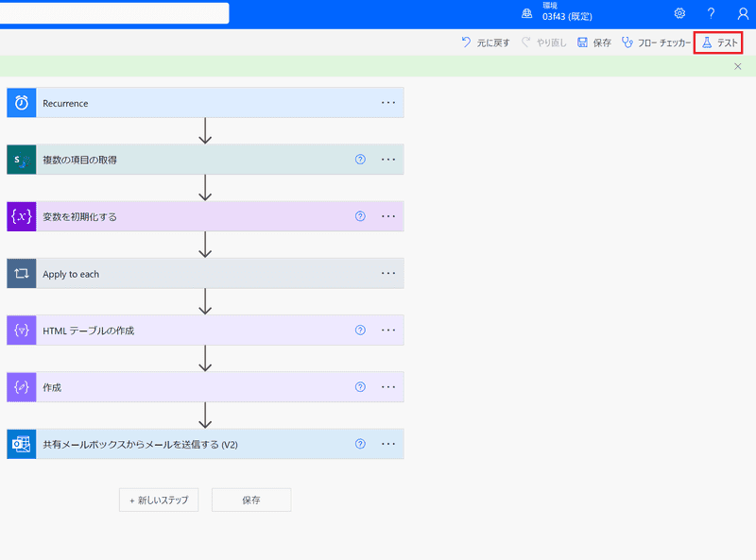This screenshot has height=560, width=756.
Task: Click テスト in the top toolbar
Action: (x=719, y=42)
